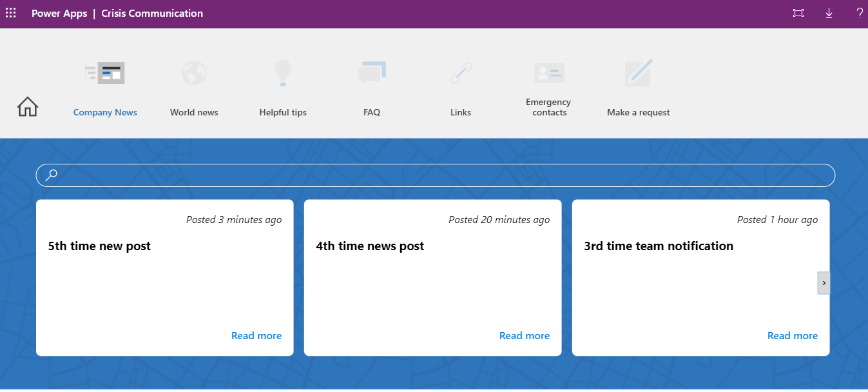This screenshot has width=868, height=392.
Task: Click the Crisis Communication app title
Action: [x=152, y=14]
